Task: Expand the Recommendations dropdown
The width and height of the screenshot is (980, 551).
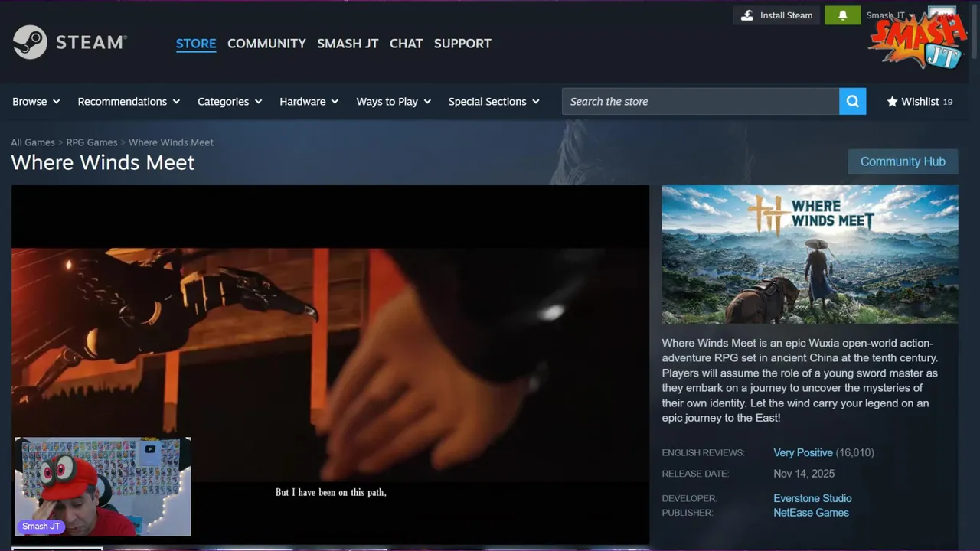Action: click(129, 101)
